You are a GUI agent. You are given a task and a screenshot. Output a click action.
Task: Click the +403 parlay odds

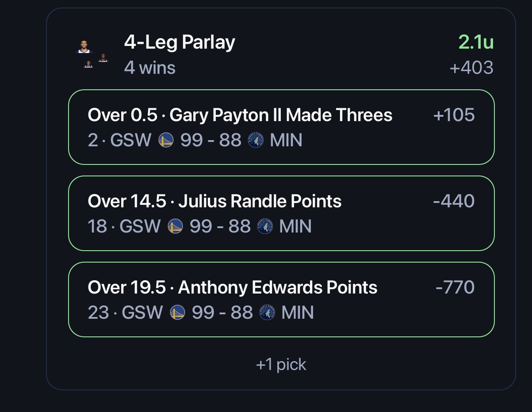pyautogui.click(x=471, y=68)
